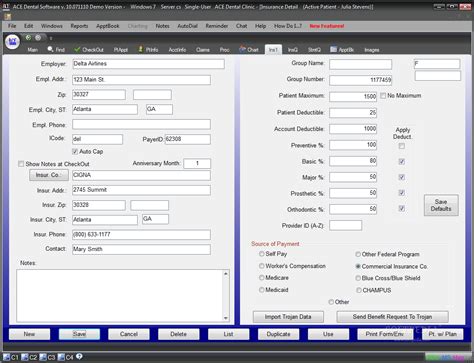Toggle Apply Deduct. checkbox for Prosthetic %
Viewport: 474px width, 363px height.
click(x=402, y=193)
